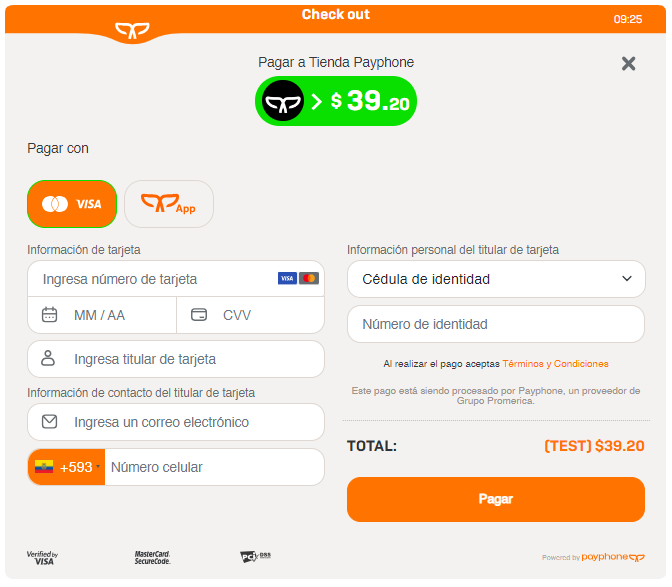Open the Cédula de identidad dropdown
Screen dimensions: 672x587
coord(496,279)
